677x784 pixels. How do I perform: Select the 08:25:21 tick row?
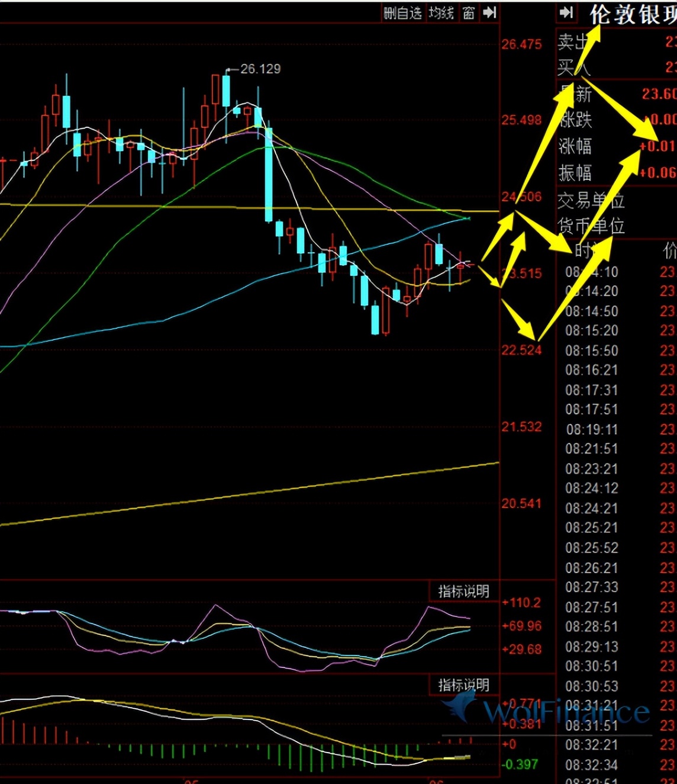pos(620,528)
